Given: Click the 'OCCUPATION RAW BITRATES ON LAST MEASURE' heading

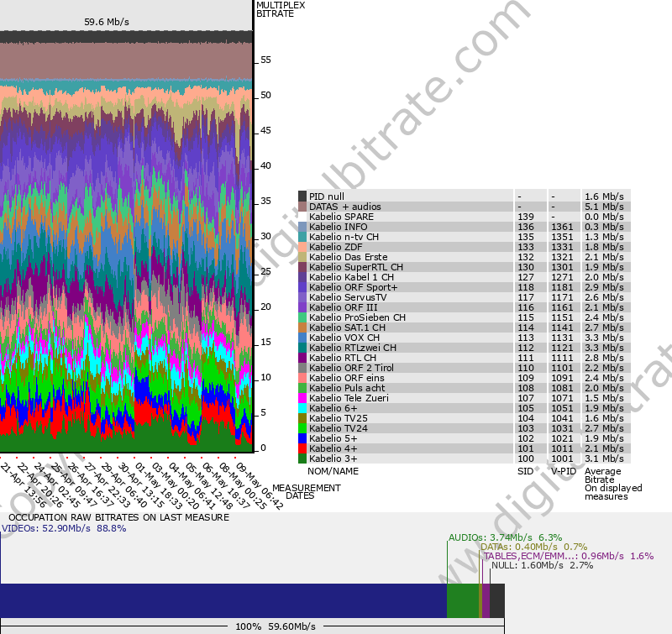Looking at the screenshot, I should click(118, 517).
